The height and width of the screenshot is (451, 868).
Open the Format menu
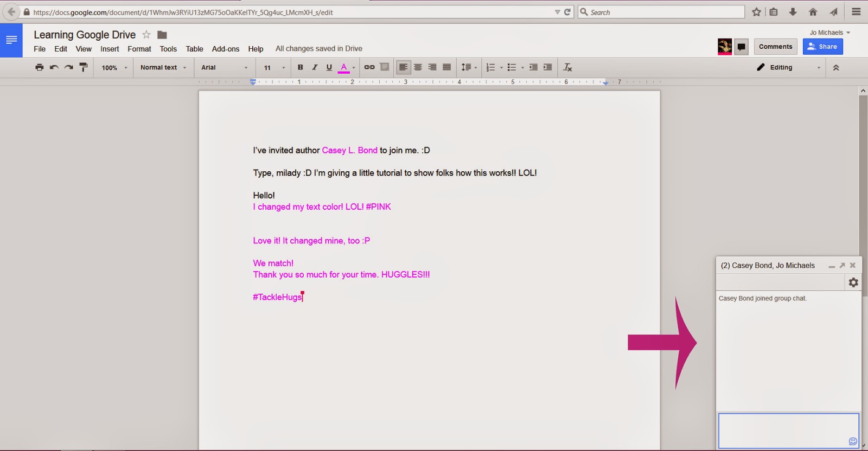(139, 49)
